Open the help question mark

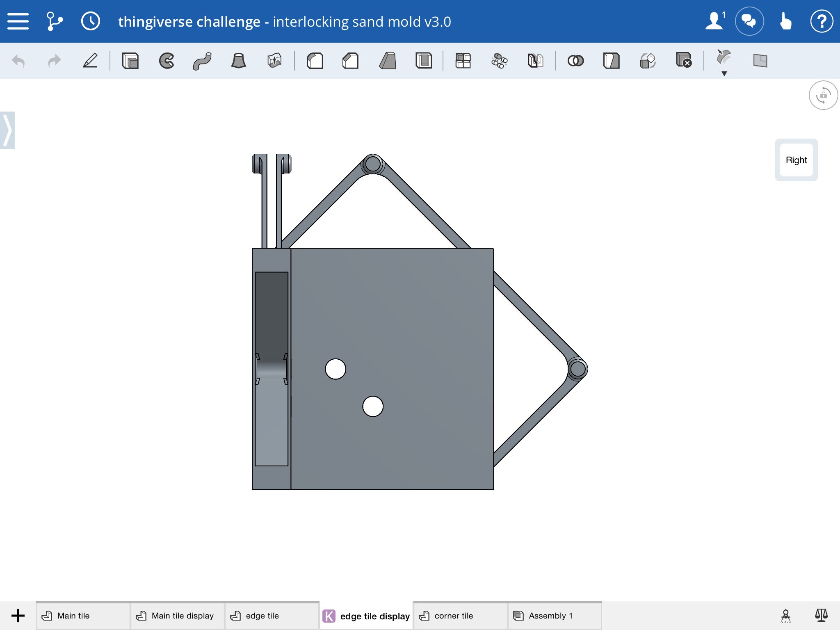click(822, 21)
